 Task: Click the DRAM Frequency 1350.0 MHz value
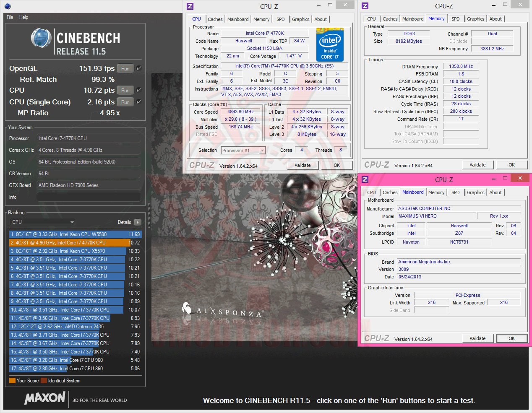pos(461,66)
